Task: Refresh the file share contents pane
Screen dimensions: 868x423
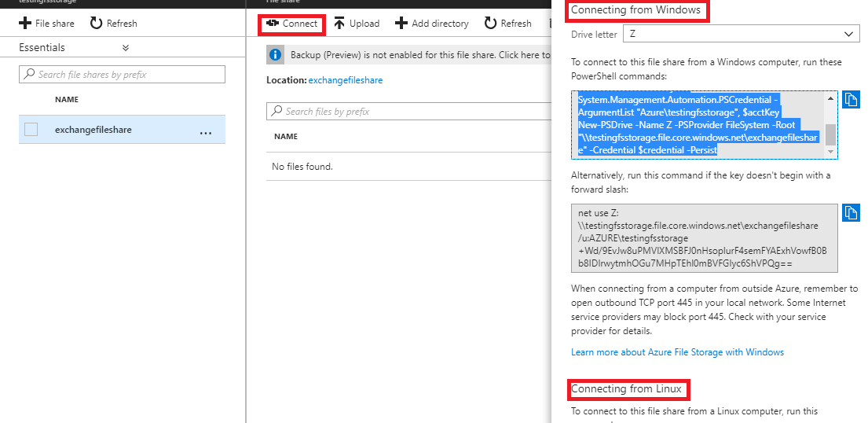Action: tap(508, 24)
